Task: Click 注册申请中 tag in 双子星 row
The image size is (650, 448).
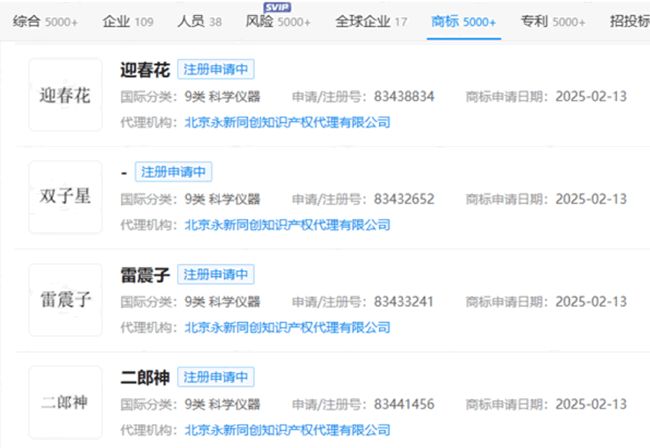Action: coord(173,172)
